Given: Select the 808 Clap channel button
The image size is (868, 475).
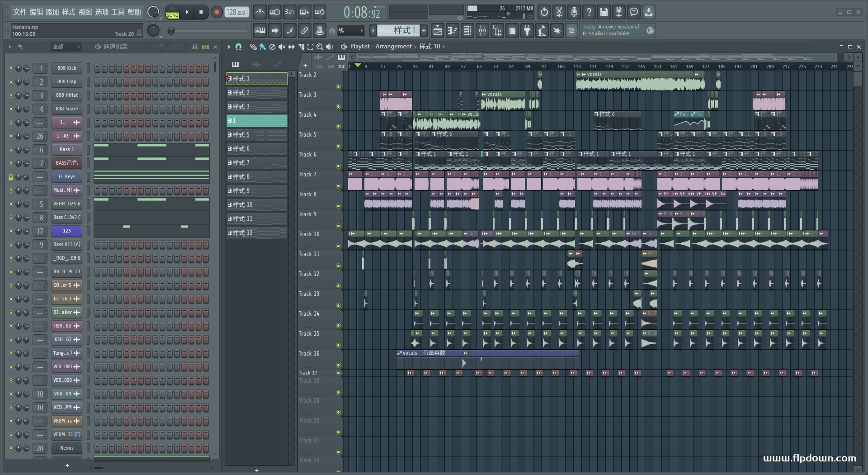Looking at the screenshot, I should [66, 82].
